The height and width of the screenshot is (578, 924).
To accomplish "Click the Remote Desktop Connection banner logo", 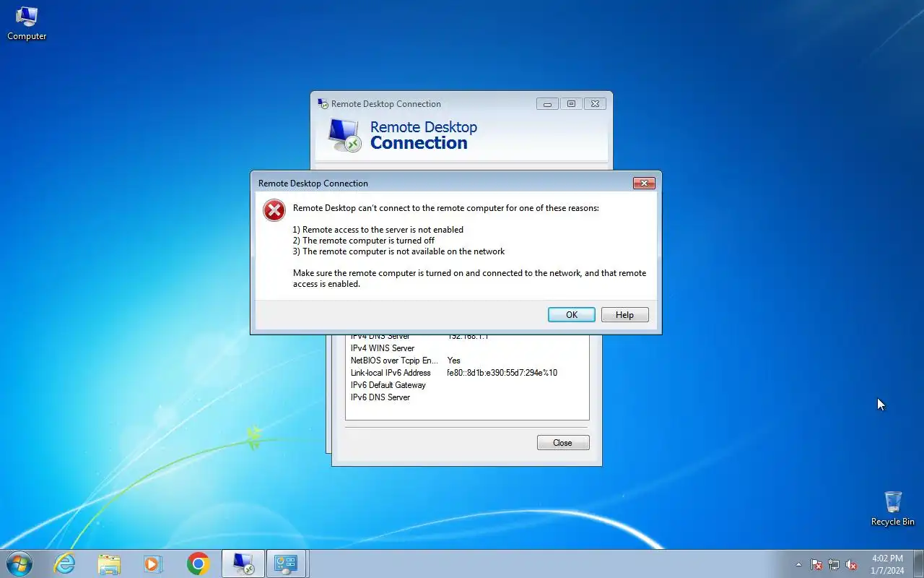I will tap(344, 135).
